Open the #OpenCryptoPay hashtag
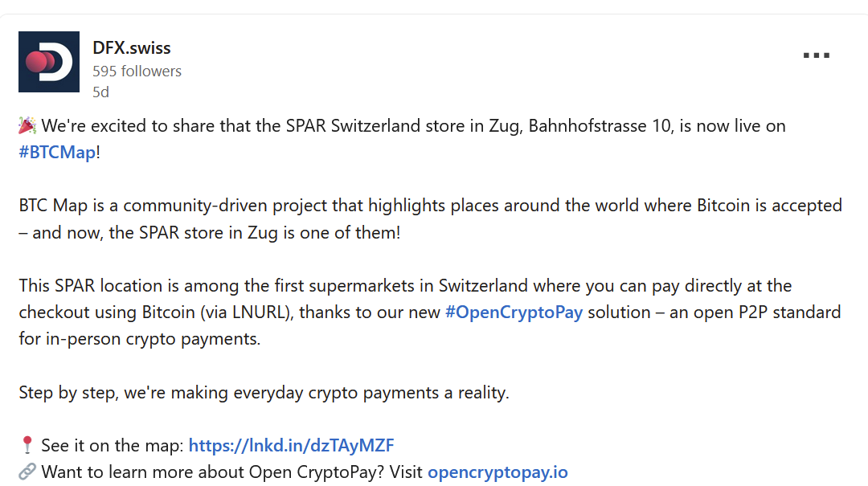The height and width of the screenshot is (486, 868). click(x=514, y=312)
